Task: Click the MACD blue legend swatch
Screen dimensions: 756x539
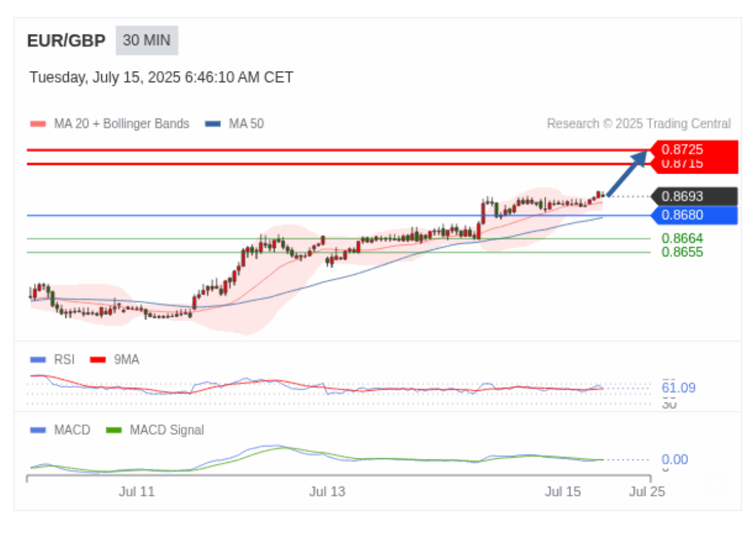Action: pos(38,430)
